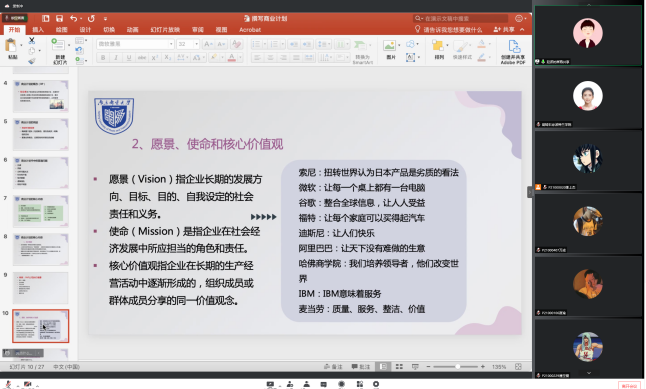Insert a picture using 图片 icon
The width and height of the screenshot is (646, 389).
(390, 49)
